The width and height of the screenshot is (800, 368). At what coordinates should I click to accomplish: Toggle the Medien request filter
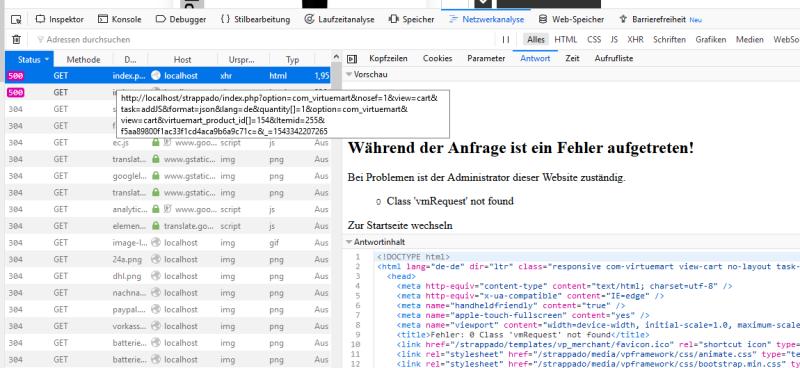pos(749,39)
